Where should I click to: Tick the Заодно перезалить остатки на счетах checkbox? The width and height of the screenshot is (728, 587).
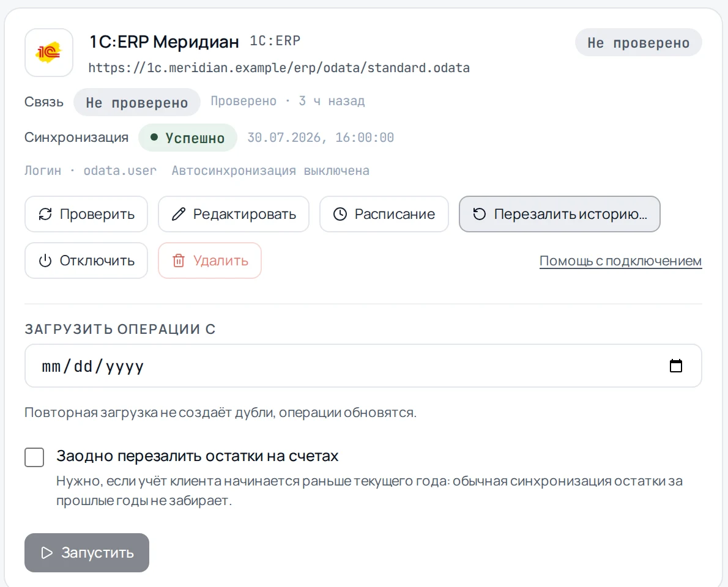(x=34, y=457)
